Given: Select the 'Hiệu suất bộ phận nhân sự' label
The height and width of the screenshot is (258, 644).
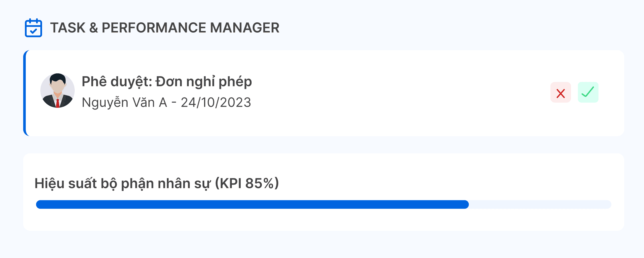Looking at the screenshot, I should tap(123, 183).
